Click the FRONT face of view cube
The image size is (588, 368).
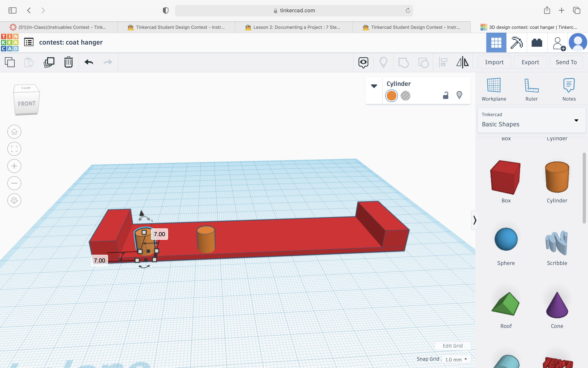coord(27,104)
